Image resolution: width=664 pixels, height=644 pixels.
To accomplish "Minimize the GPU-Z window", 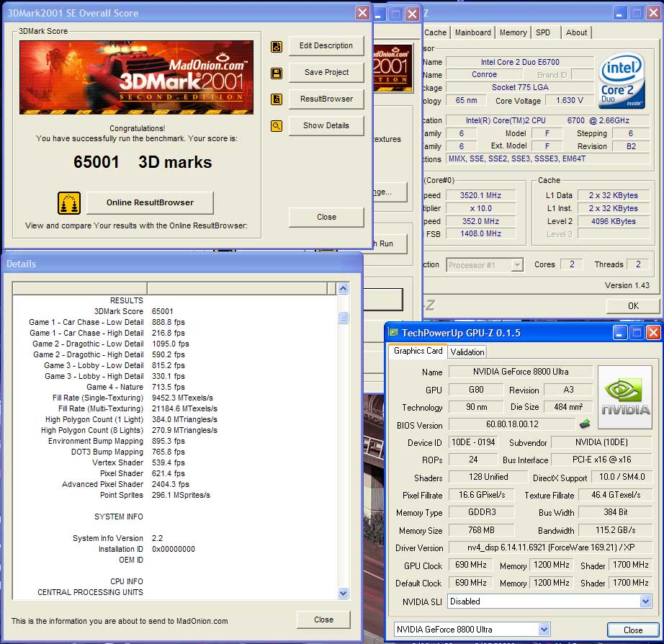I will (619, 333).
